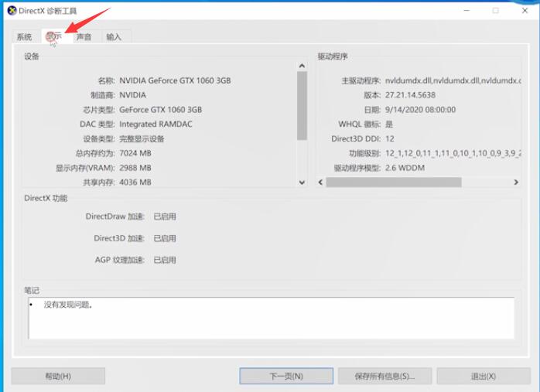Click the 笔记 notes text box

coord(272,319)
